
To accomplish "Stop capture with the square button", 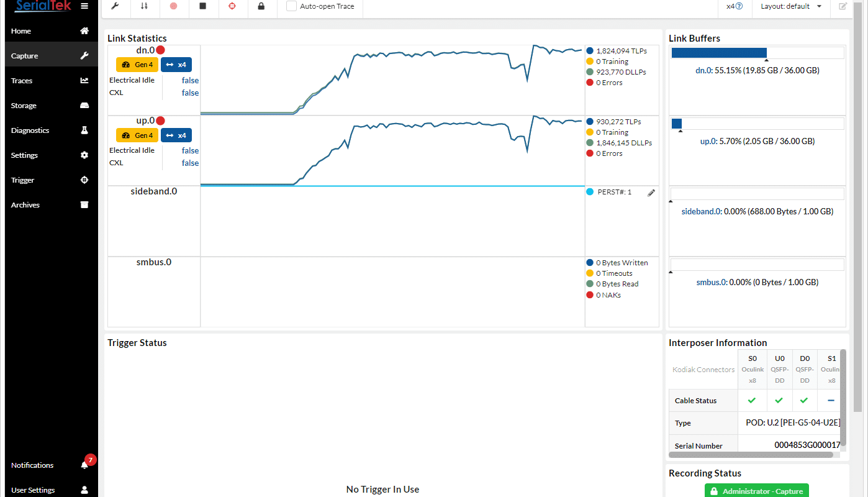I will pos(202,6).
